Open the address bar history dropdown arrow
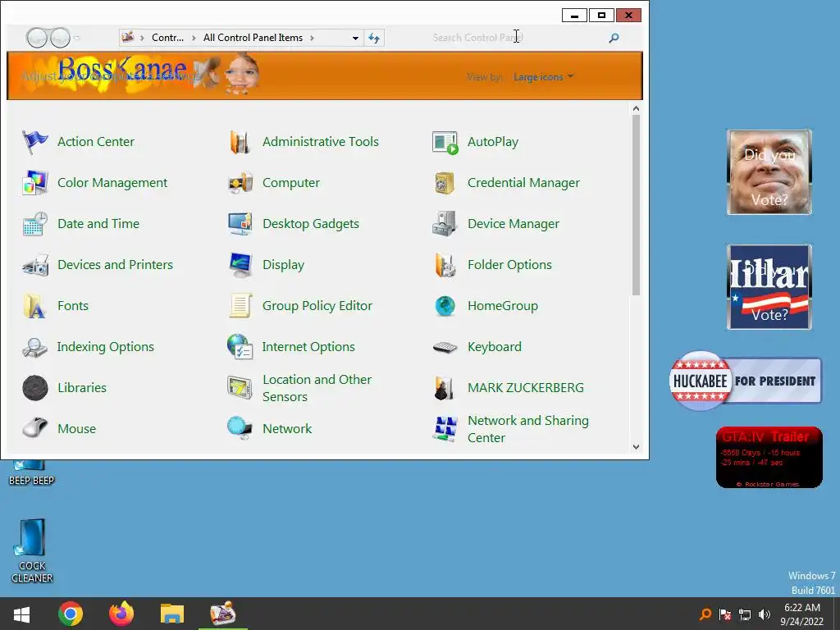Screen dimensions: 840x630 pyautogui.click(x=355, y=38)
